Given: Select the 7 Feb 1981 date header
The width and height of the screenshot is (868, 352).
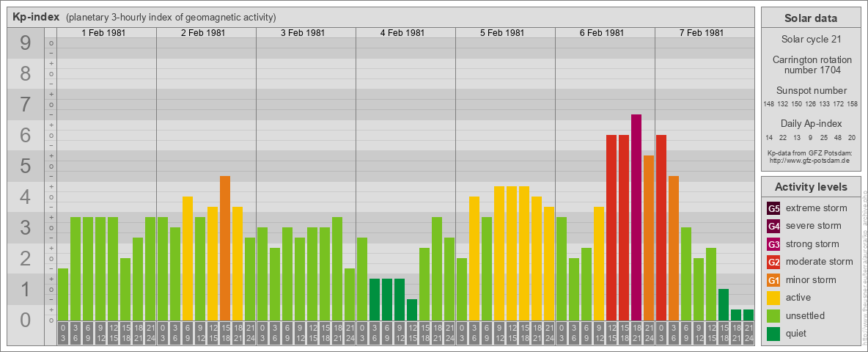Looking at the screenshot, I should click(x=702, y=33).
